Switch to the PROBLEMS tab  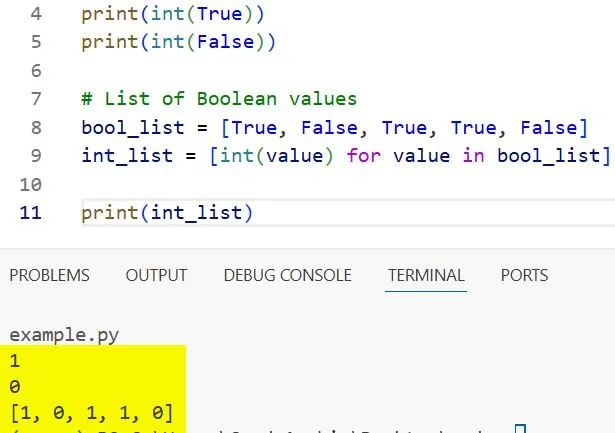[49, 275]
